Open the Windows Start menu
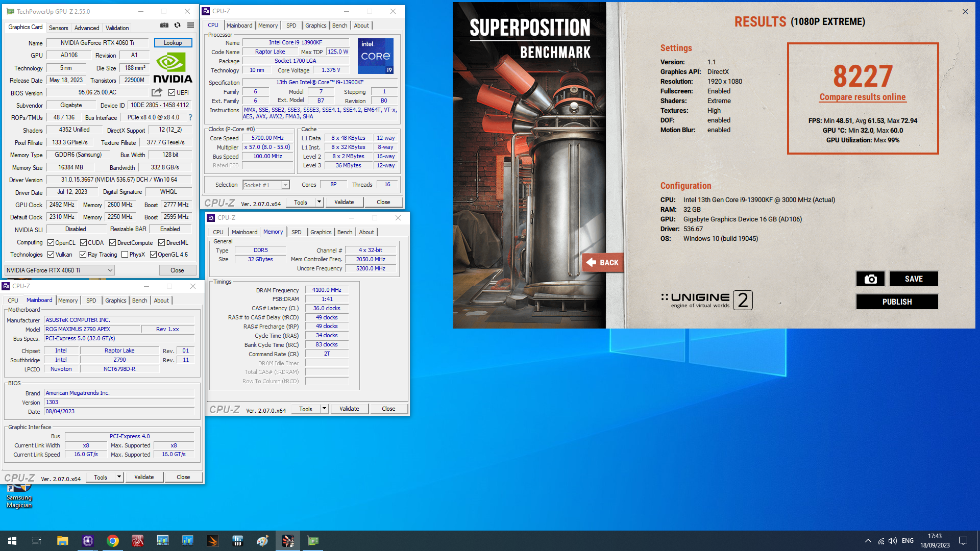The image size is (980, 551). pyautogui.click(x=12, y=541)
